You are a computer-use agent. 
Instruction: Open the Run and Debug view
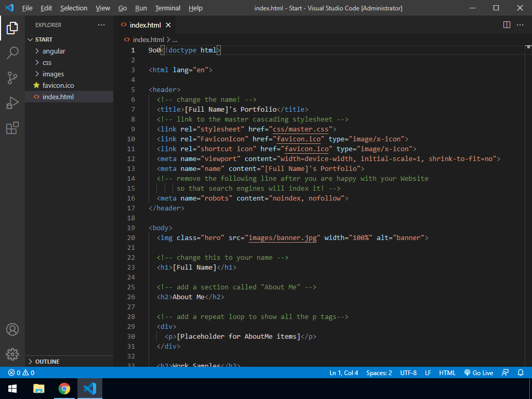coord(12,103)
